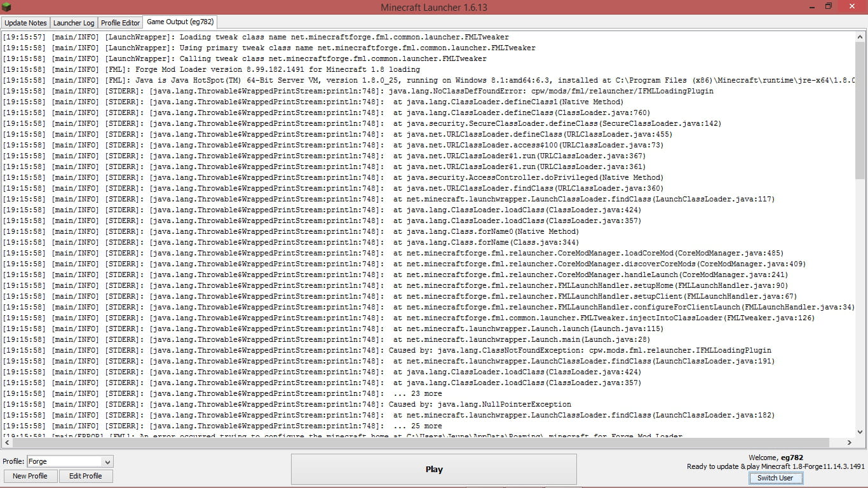Click the line with 'java.lang.NoClassDefFoundError'

coord(358,91)
